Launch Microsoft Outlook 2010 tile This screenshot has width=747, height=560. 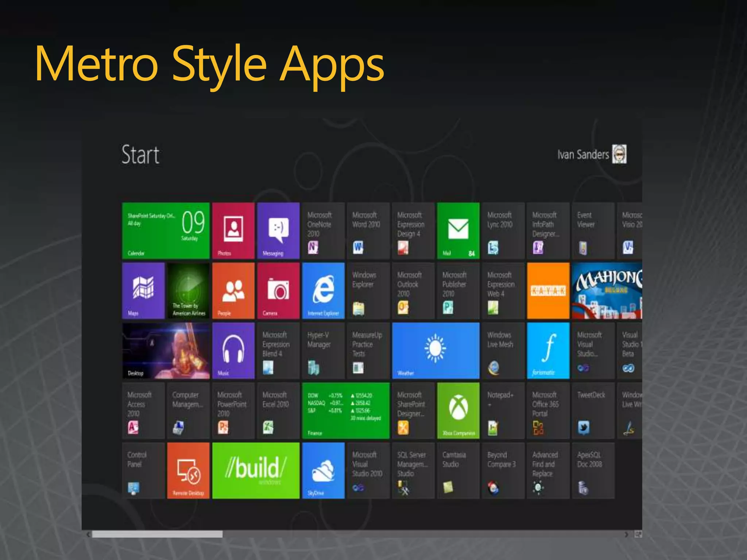coord(413,291)
